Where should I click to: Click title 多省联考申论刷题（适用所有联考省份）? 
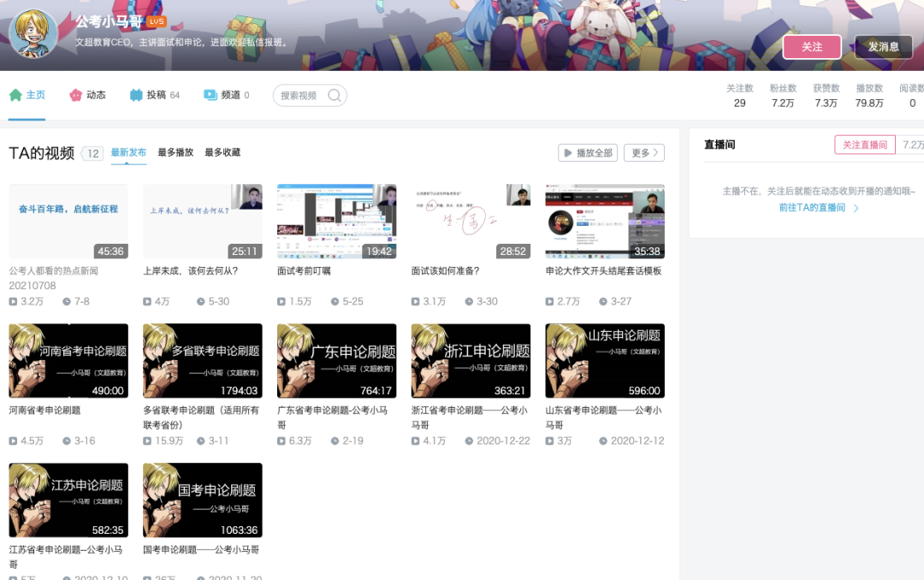(201, 417)
